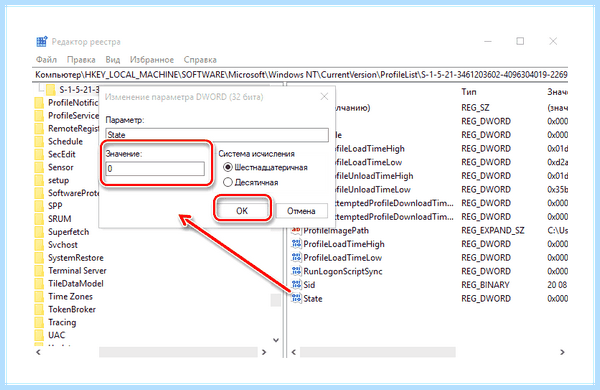Confirm the DWORD edit with OK

[x=242, y=211]
